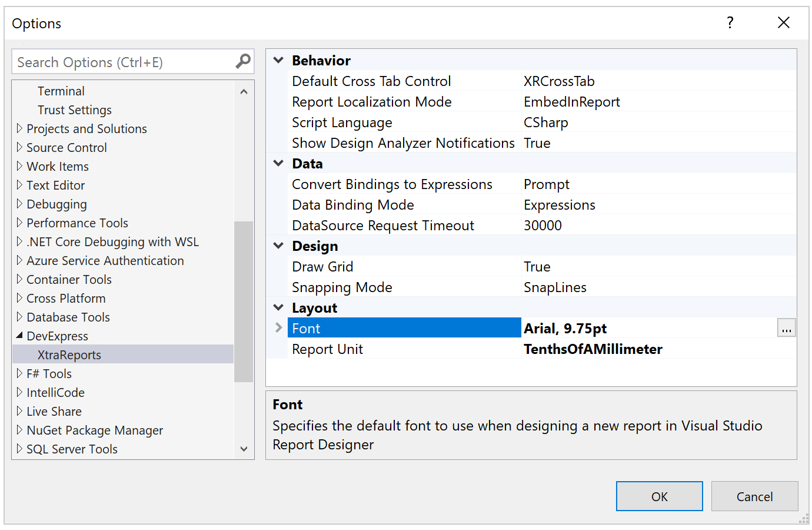This screenshot has height=530, width=812.
Task: Collapse the Data section chevron
Action: [278, 163]
